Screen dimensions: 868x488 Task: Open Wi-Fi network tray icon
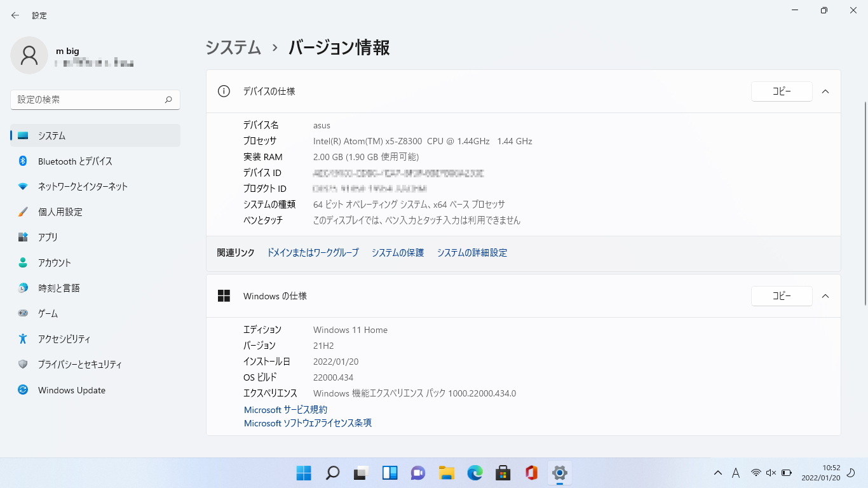pyautogui.click(x=756, y=473)
